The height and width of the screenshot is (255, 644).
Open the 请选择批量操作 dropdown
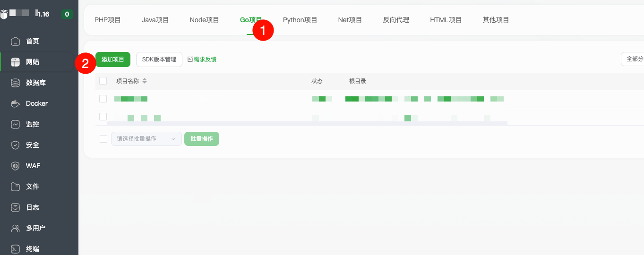pos(146,139)
